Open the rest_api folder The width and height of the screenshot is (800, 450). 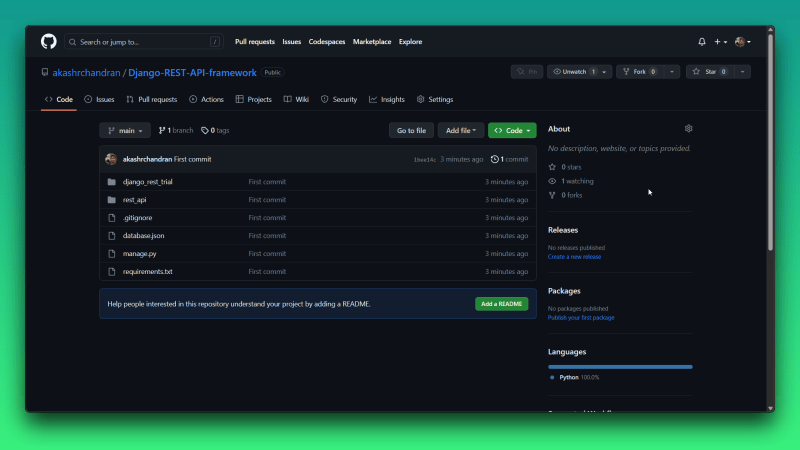coord(134,200)
